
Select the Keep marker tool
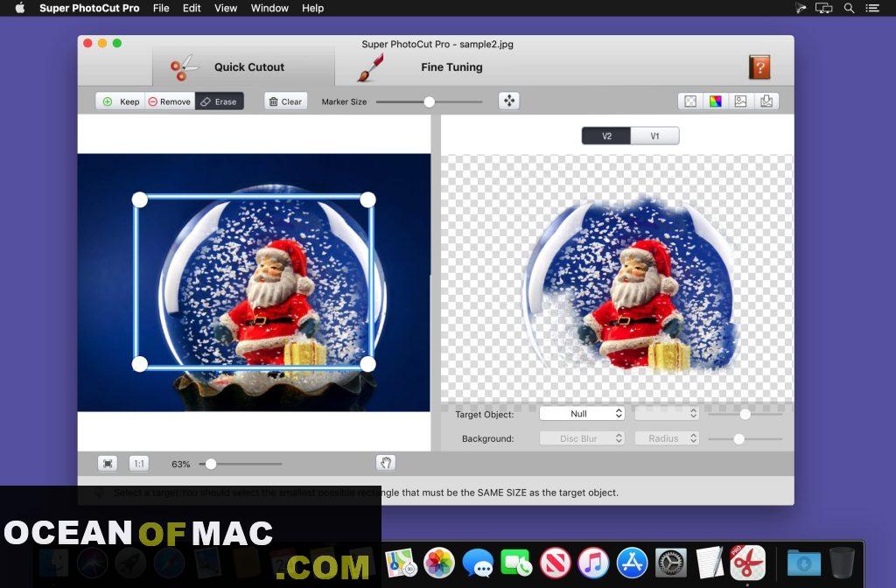121,101
